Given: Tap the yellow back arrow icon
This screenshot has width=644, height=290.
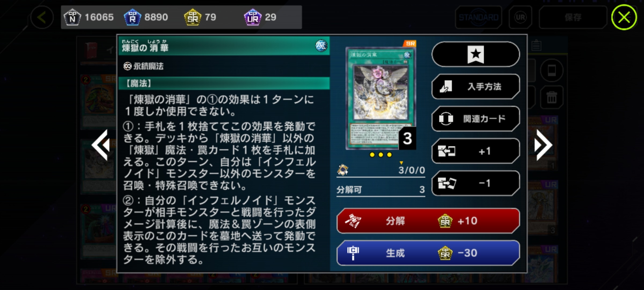Looking at the screenshot, I should pos(42,17).
